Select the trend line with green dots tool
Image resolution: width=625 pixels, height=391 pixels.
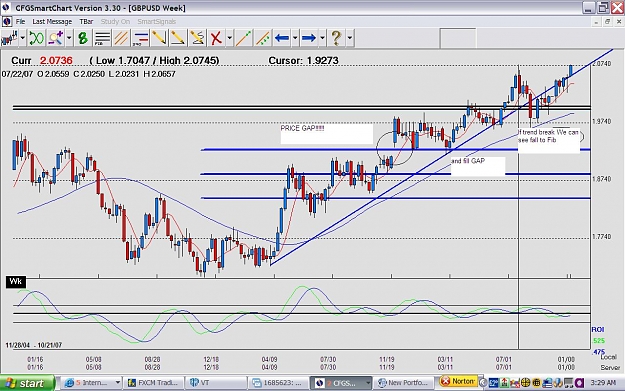(263, 38)
